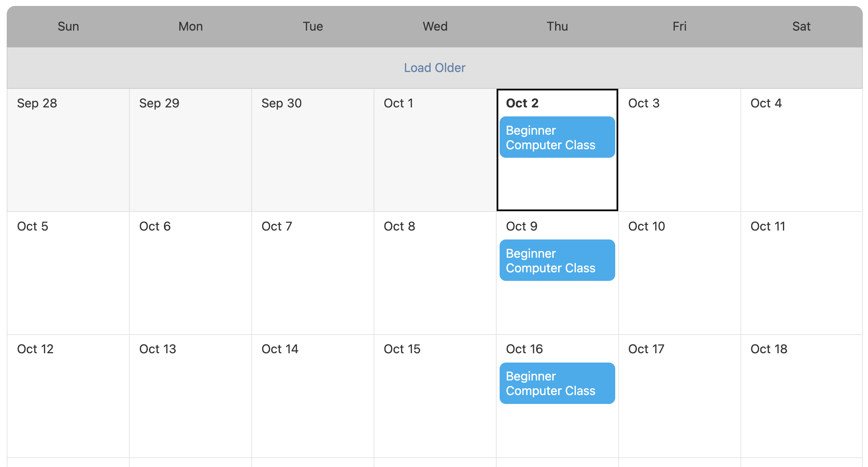868x467 pixels.
Task: Open Beginner Computer Class on Oct 16
Action: (x=557, y=383)
